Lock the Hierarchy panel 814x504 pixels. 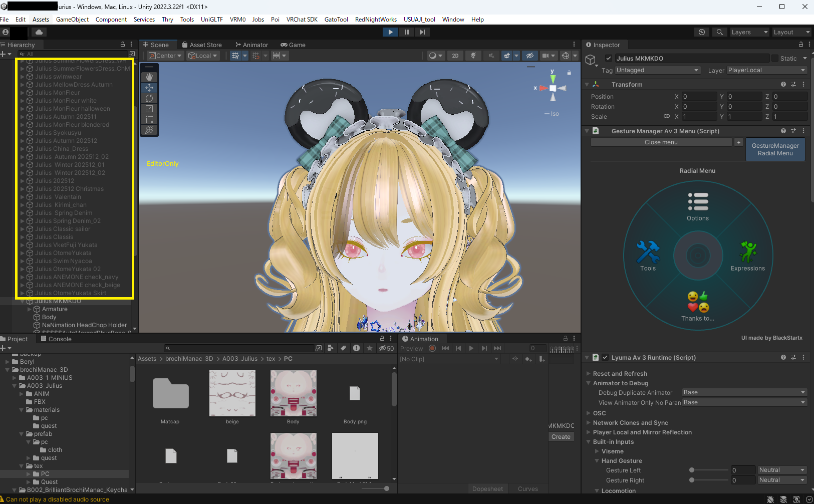point(123,45)
